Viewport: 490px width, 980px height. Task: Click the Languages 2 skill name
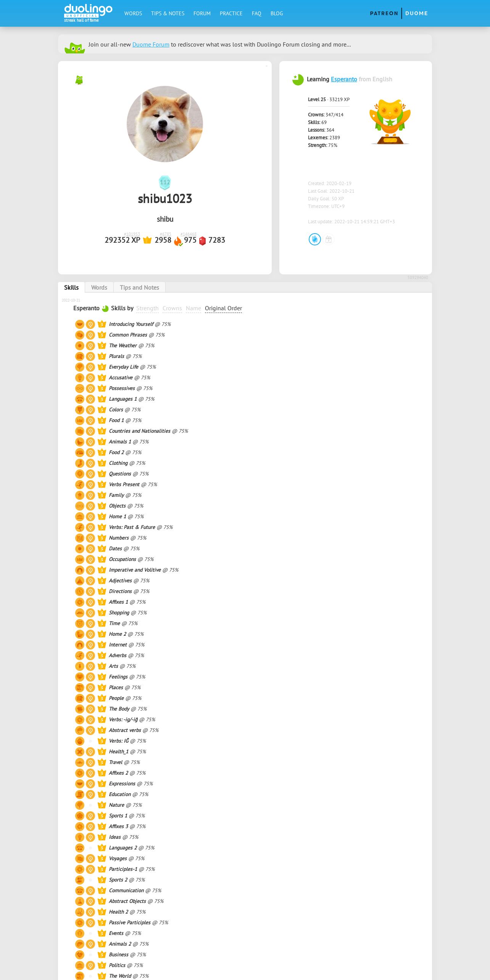click(123, 848)
